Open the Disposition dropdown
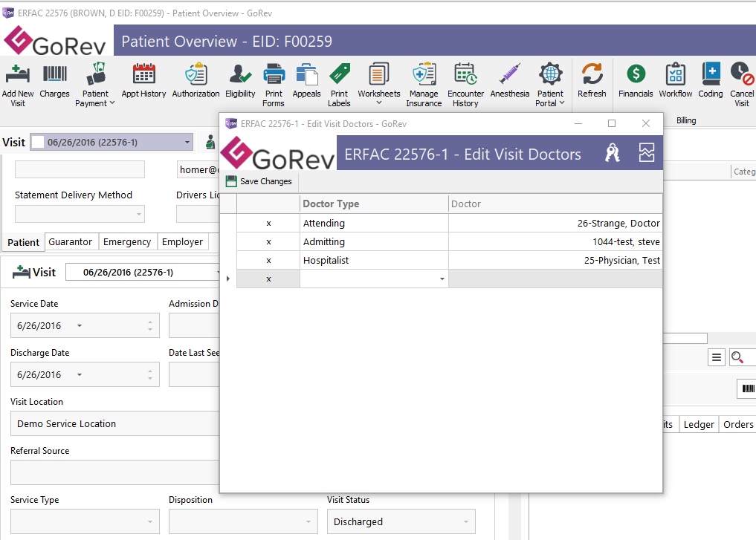Screen dimensions: 756x540 coord(308,521)
